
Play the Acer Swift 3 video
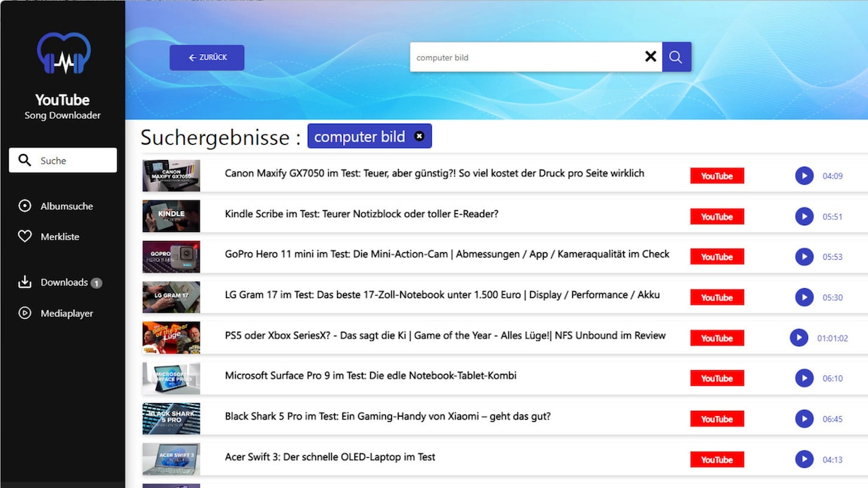click(x=804, y=459)
